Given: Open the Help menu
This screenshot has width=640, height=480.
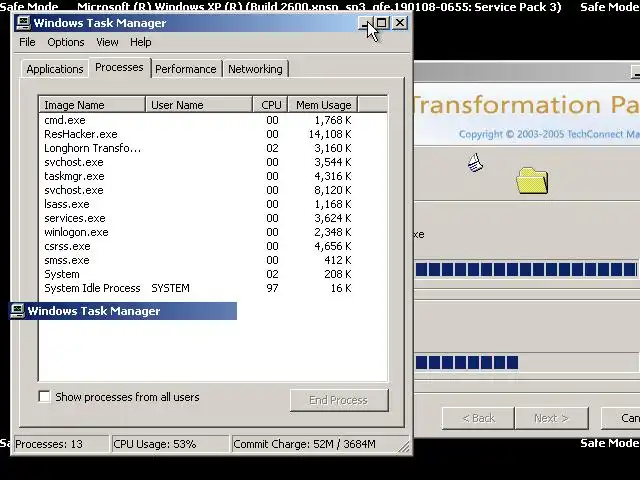Looking at the screenshot, I should coord(141,42).
